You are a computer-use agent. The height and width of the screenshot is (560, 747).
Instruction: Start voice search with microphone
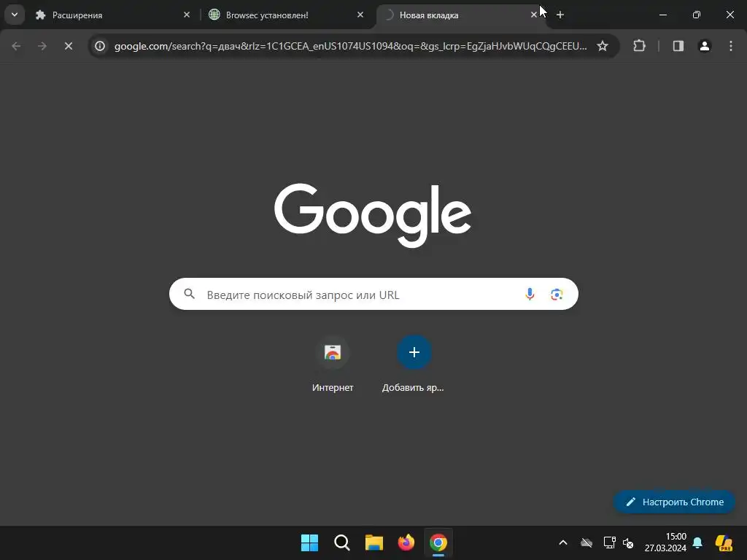pyautogui.click(x=530, y=295)
